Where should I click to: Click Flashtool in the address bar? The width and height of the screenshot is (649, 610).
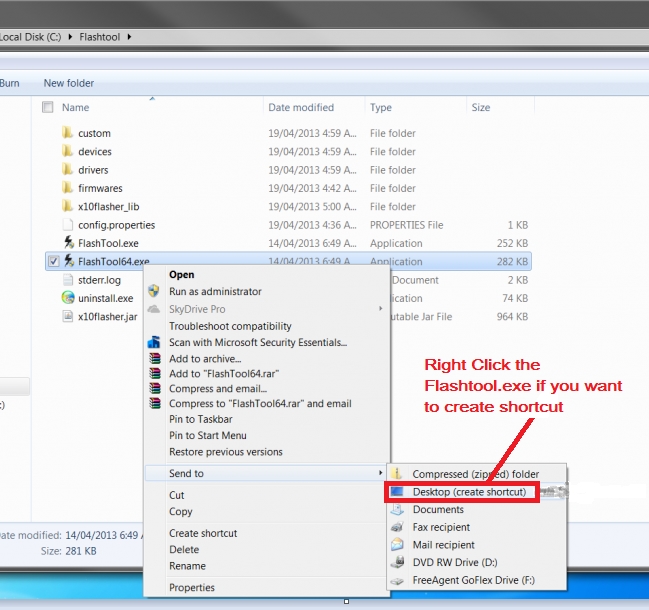pyautogui.click(x=100, y=37)
